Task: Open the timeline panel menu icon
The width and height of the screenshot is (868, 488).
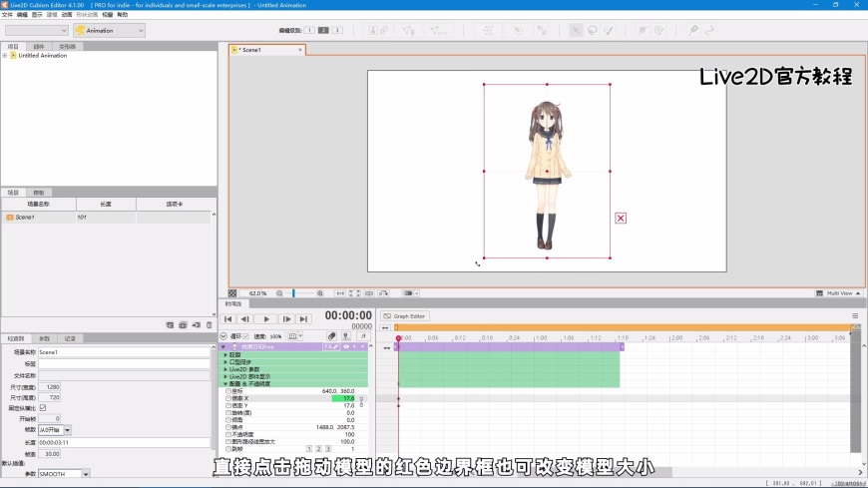Action: [855, 316]
